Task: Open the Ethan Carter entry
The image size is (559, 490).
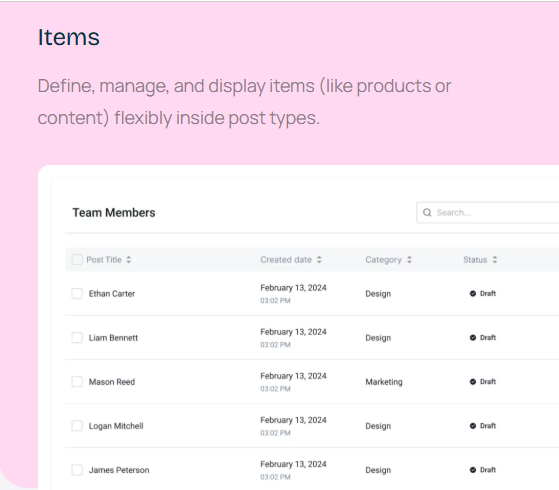Action: point(112,294)
